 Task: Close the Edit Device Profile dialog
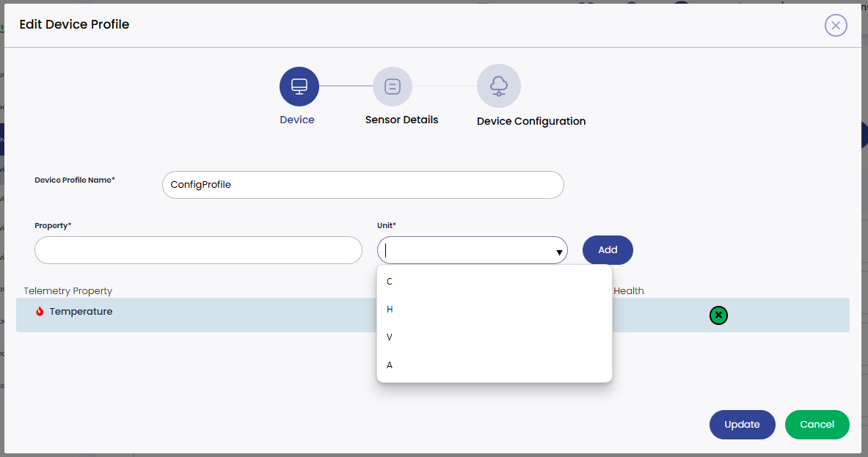[836, 25]
